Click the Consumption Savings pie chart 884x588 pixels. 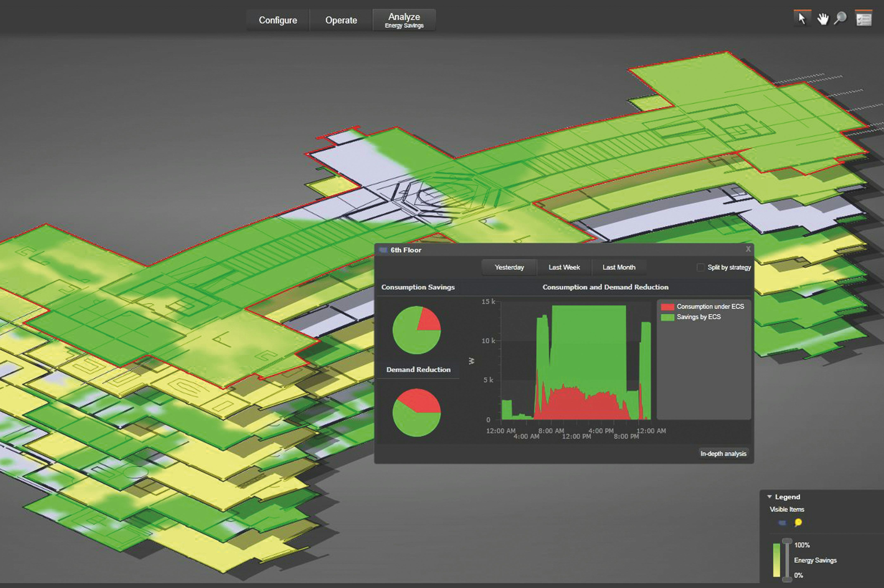tap(416, 330)
